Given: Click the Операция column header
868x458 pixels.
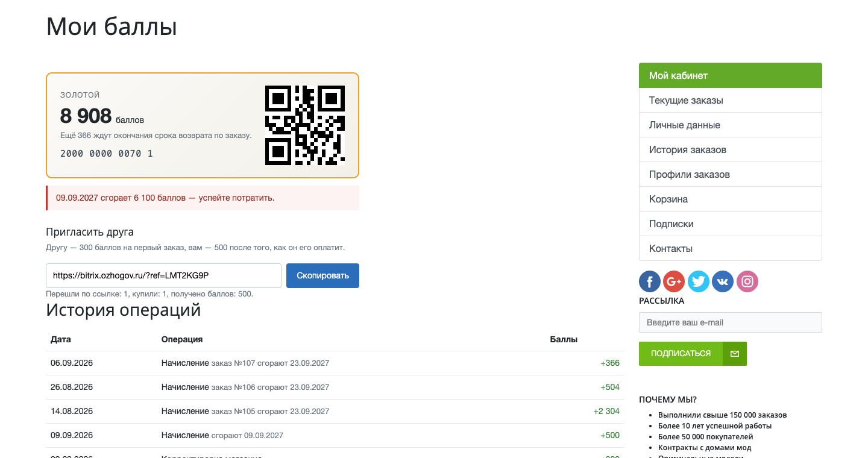Looking at the screenshot, I should (x=182, y=339).
